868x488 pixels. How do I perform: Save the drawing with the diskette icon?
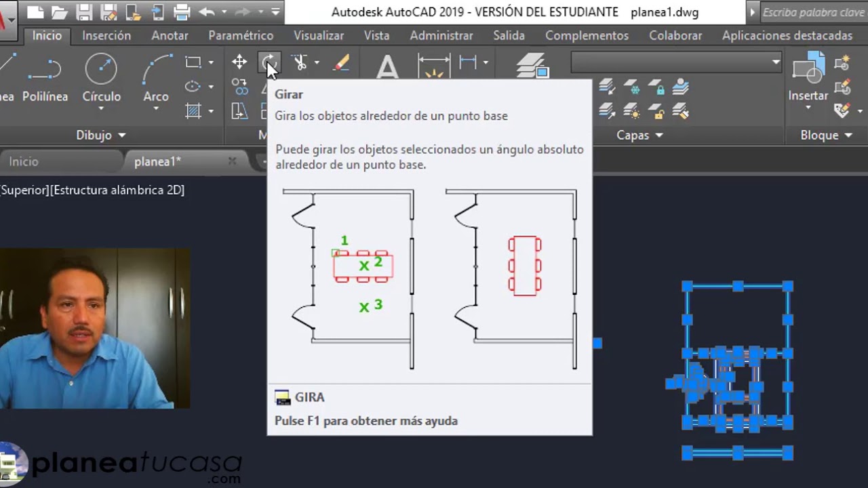pos(84,12)
